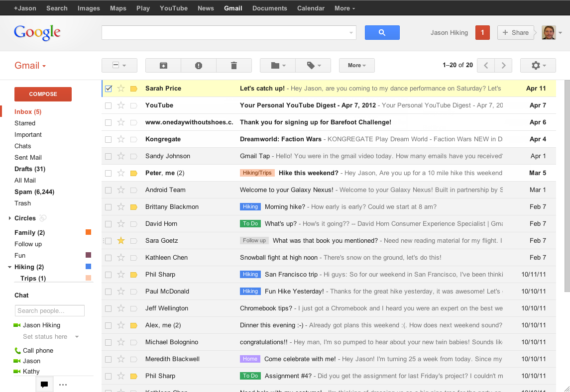Open the Sent Mail folder
This screenshot has width=570, height=392.
pyautogui.click(x=28, y=157)
